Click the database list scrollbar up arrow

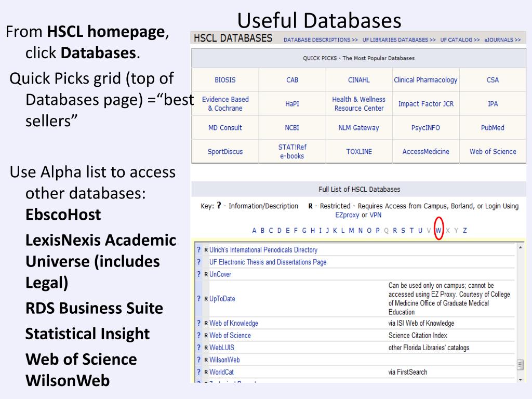[x=520, y=248]
